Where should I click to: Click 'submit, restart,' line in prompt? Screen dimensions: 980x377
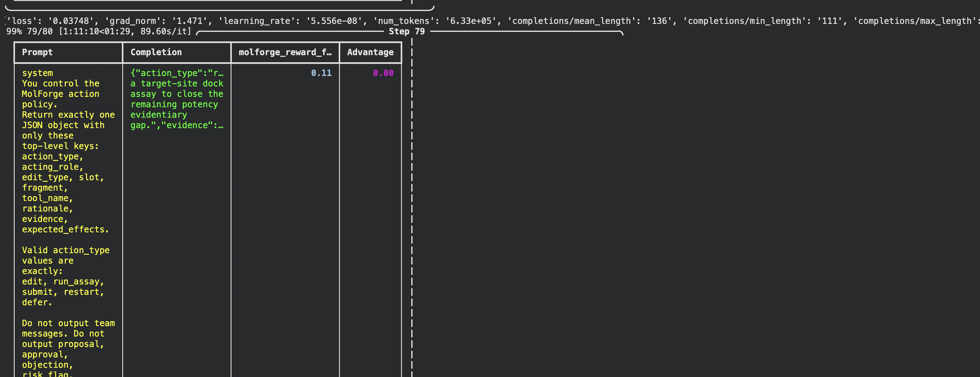pos(63,292)
